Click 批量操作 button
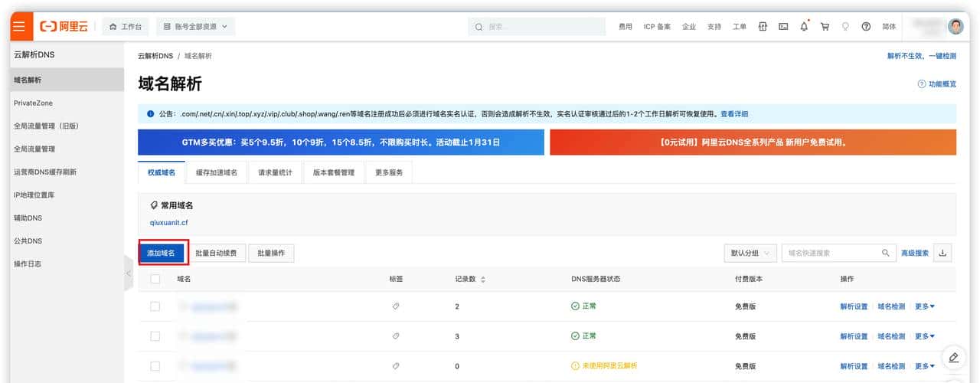 click(271, 253)
